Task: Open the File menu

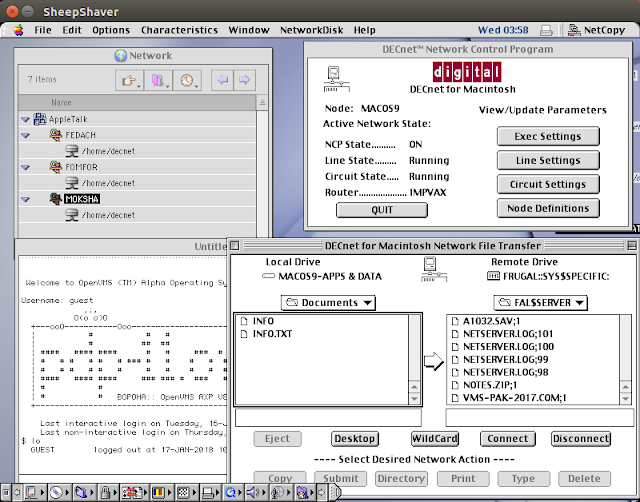Action: click(x=43, y=30)
